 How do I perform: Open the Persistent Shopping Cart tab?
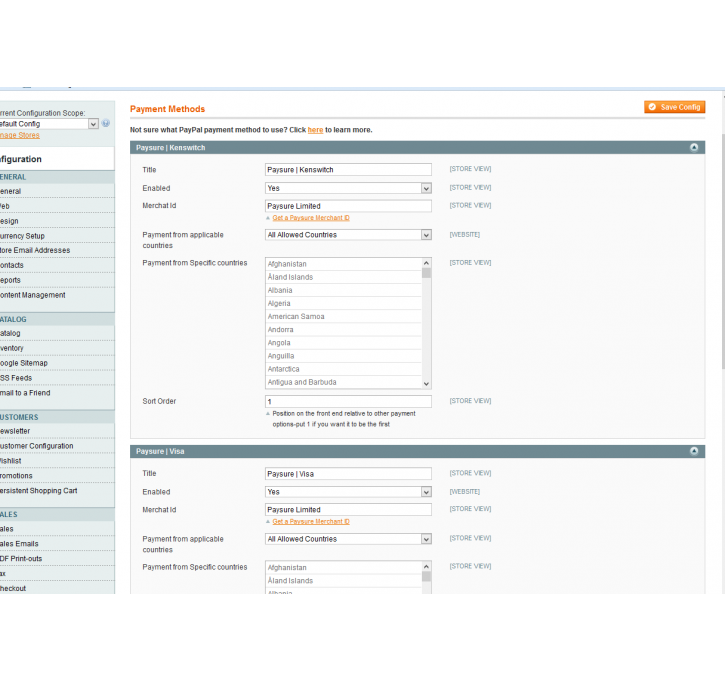57,490
